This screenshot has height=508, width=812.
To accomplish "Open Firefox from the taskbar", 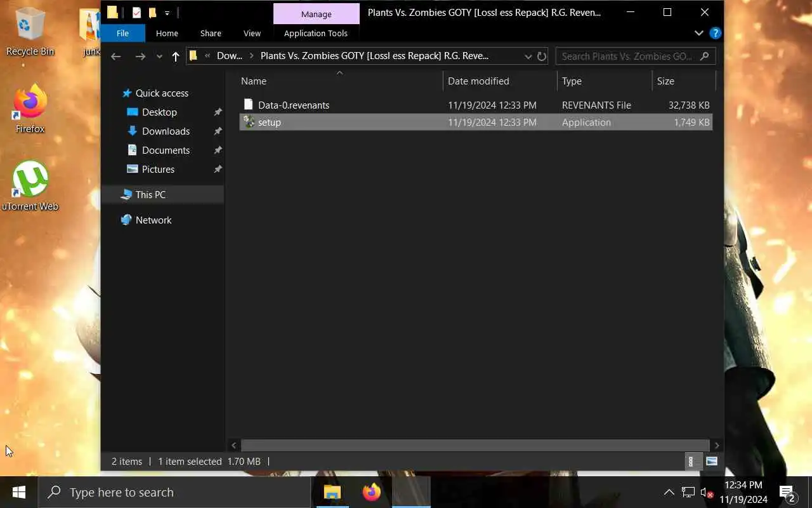I will tap(372, 492).
